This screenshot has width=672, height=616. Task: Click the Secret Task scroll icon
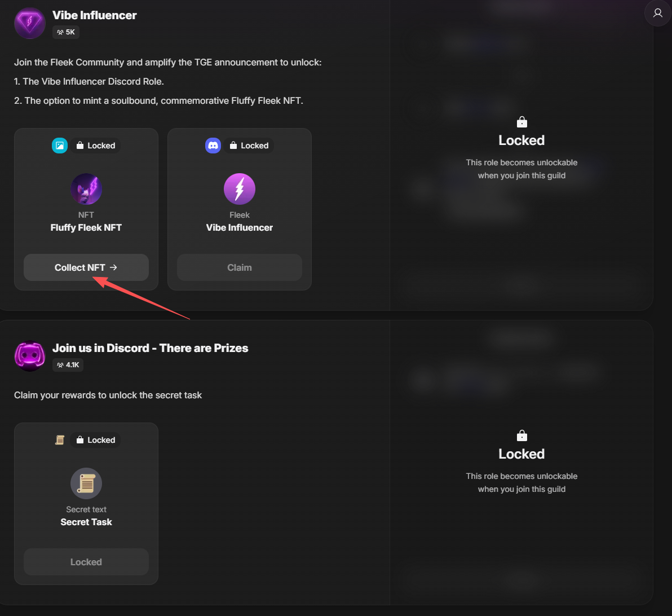coord(86,483)
